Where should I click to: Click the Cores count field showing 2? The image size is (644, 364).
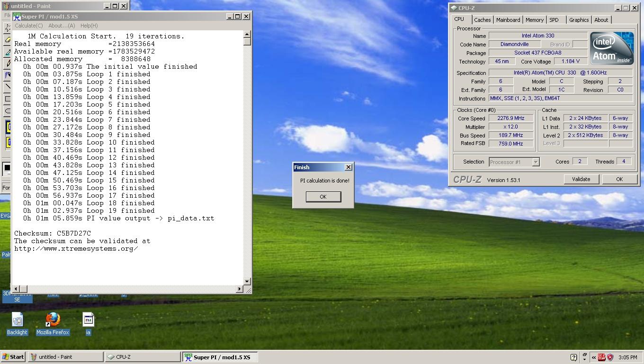pos(580,161)
